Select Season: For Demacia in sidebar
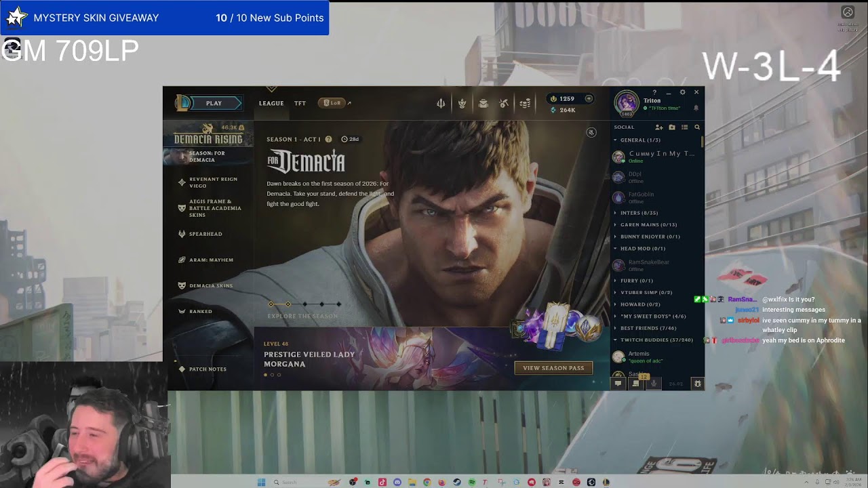Image resolution: width=868 pixels, height=488 pixels. click(208, 157)
